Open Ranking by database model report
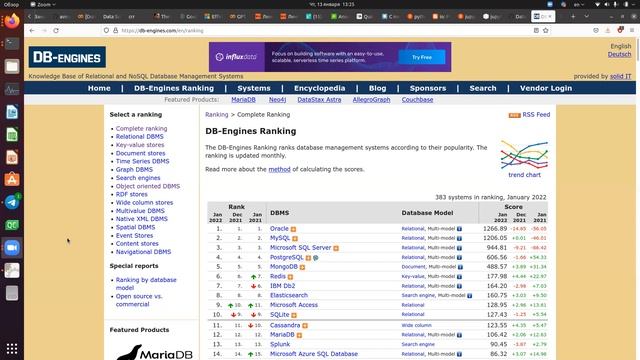Screen dimensions: 640x360 click(x=146, y=284)
